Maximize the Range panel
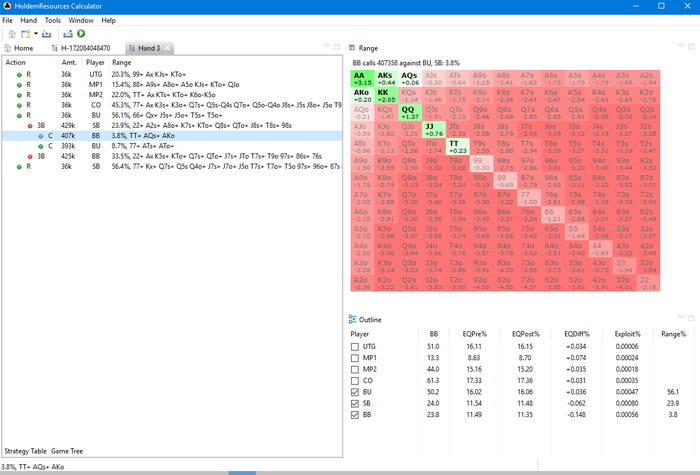This screenshot has height=475, width=700. click(x=692, y=46)
